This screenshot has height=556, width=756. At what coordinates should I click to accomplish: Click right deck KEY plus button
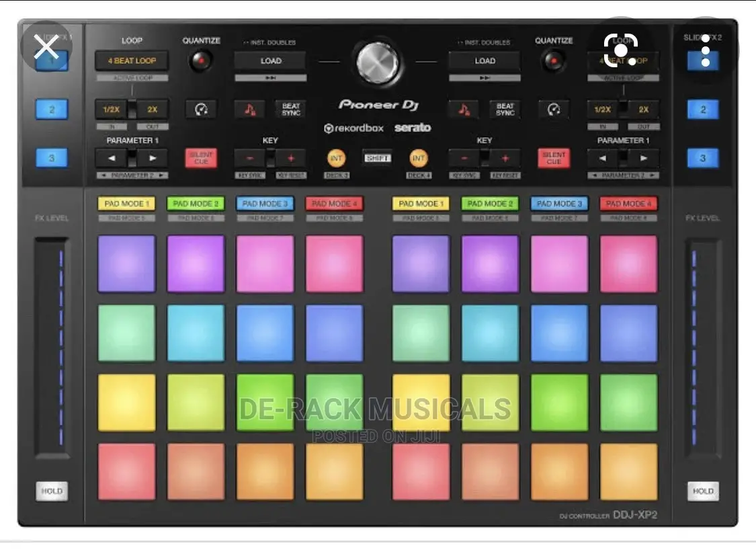point(505,158)
